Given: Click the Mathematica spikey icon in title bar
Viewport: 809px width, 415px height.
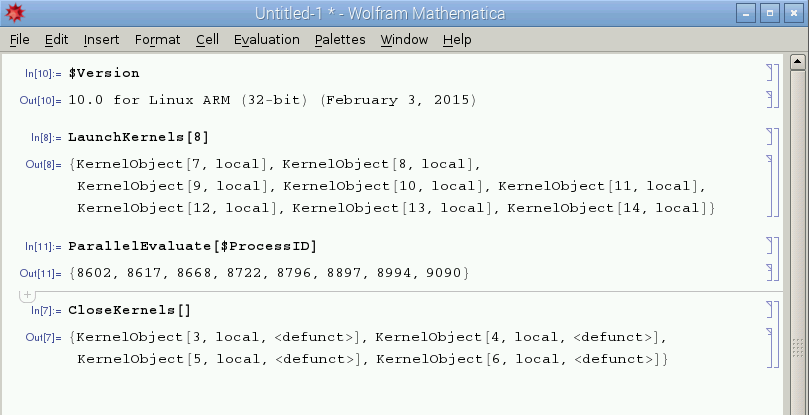Looking at the screenshot, I should 14,13.
